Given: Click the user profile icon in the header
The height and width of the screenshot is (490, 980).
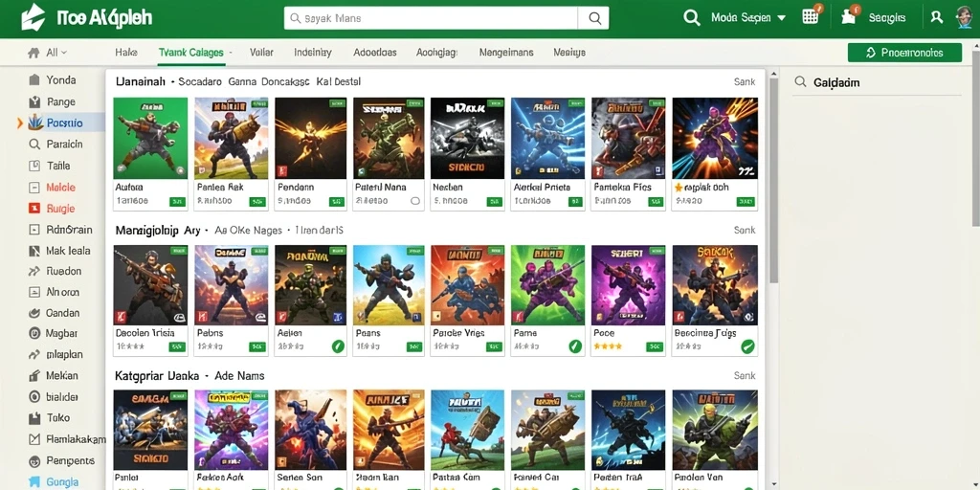Looking at the screenshot, I should (x=936, y=17).
